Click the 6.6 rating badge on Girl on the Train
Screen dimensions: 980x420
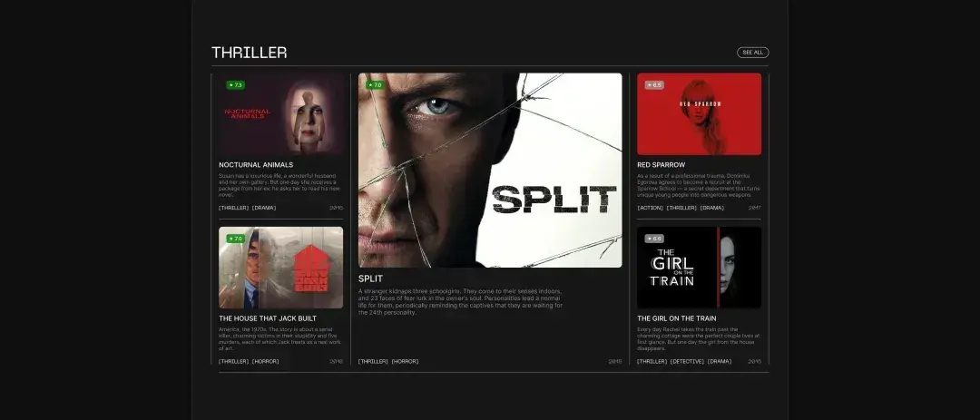coord(654,239)
